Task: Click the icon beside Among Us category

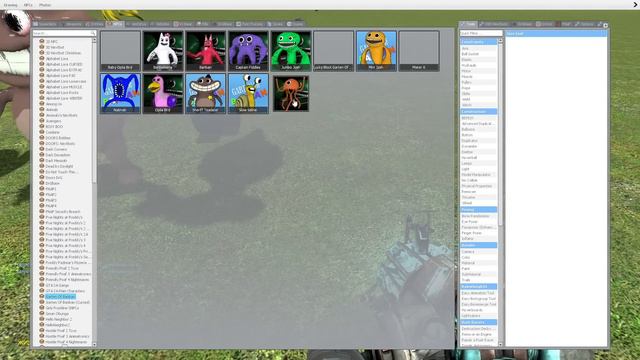Action: point(42,104)
